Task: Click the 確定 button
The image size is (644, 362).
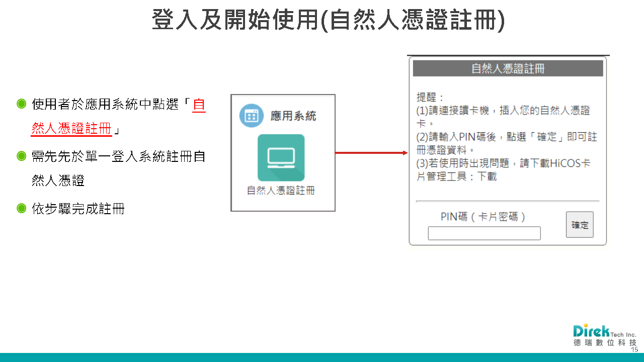Action: [580, 224]
